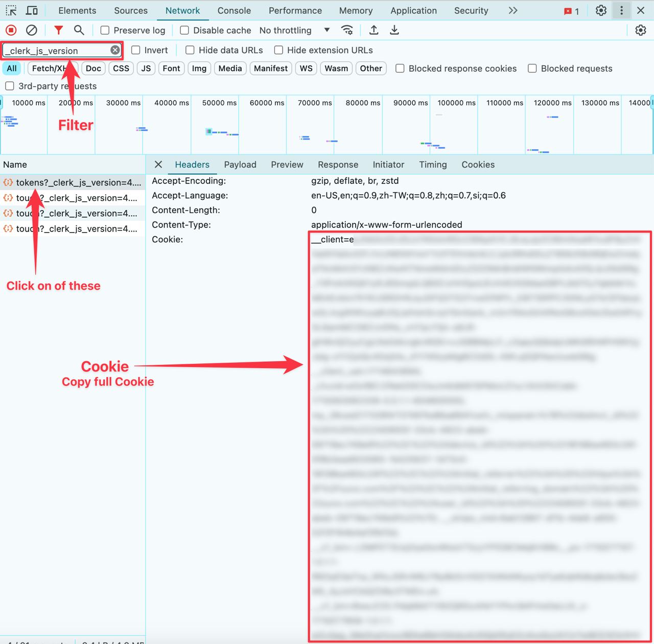Open the Performance panel
Viewport: 654px width, 644px height.
[x=295, y=10]
